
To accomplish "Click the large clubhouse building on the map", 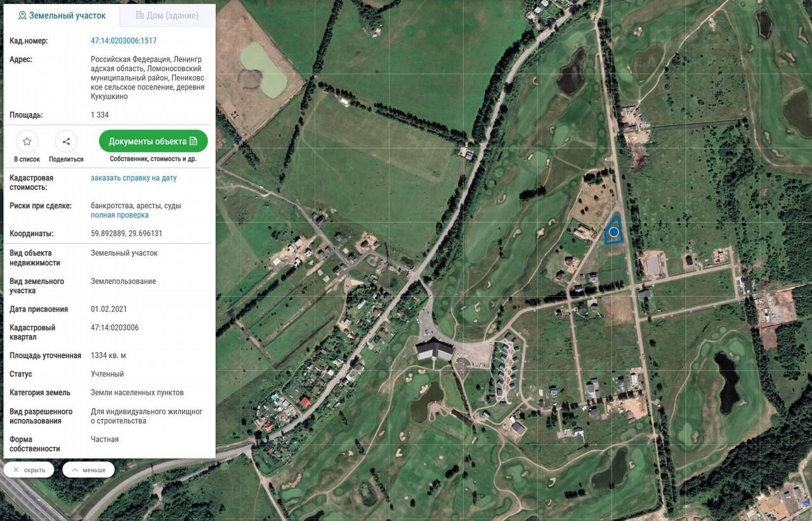I will point(435,350).
